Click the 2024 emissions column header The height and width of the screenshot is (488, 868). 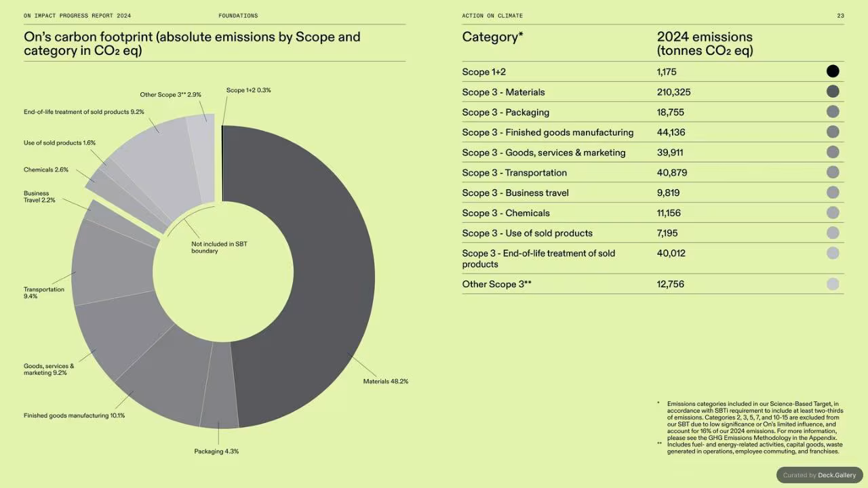[x=705, y=43]
